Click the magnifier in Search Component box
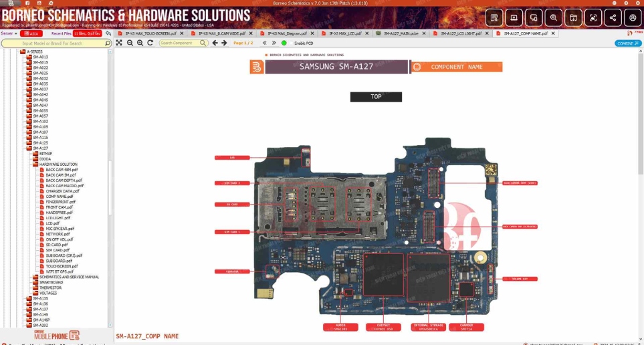644x345 pixels. (203, 43)
